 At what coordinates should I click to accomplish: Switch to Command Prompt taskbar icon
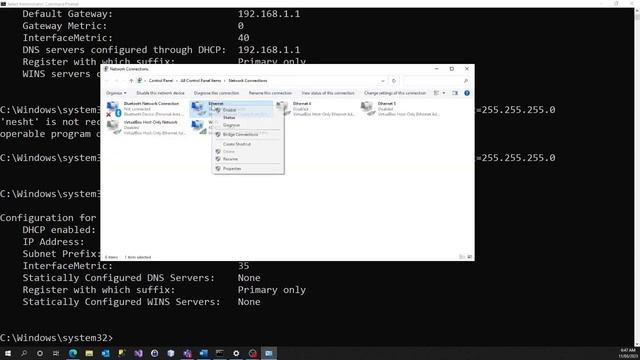(x=220, y=353)
